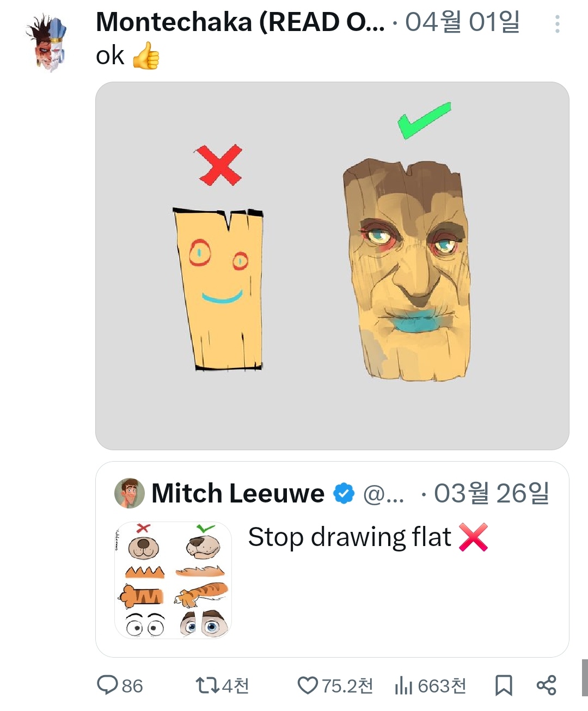
Task: Tap the retweet icon
Action: pos(207,685)
